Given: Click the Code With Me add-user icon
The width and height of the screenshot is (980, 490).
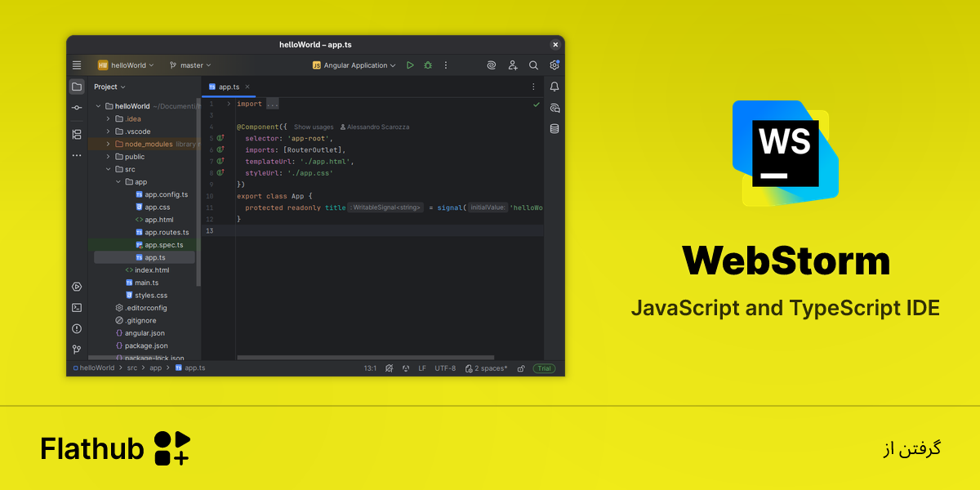Looking at the screenshot, I should (x=513, y=65).
